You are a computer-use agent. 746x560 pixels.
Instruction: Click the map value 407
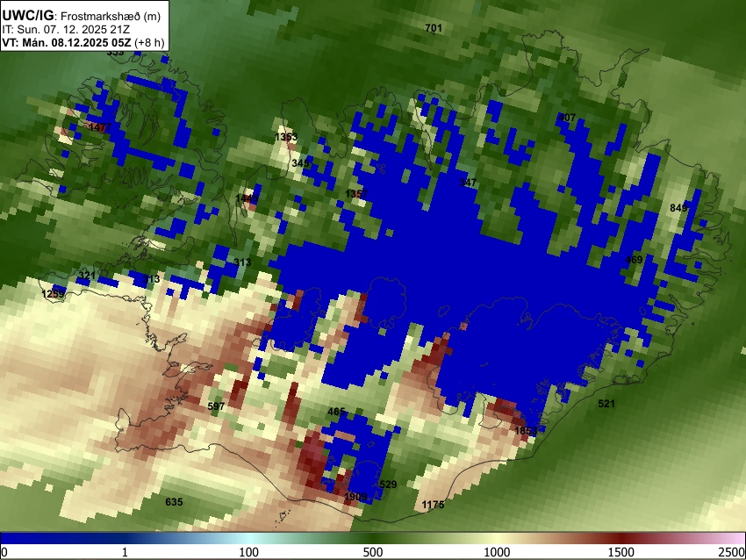567,117
